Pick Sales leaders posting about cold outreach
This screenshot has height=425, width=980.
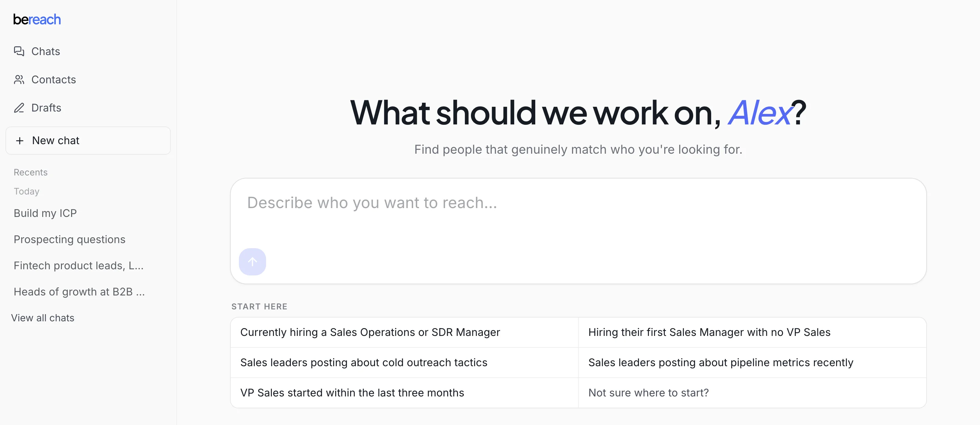click(x=404, y=363)
